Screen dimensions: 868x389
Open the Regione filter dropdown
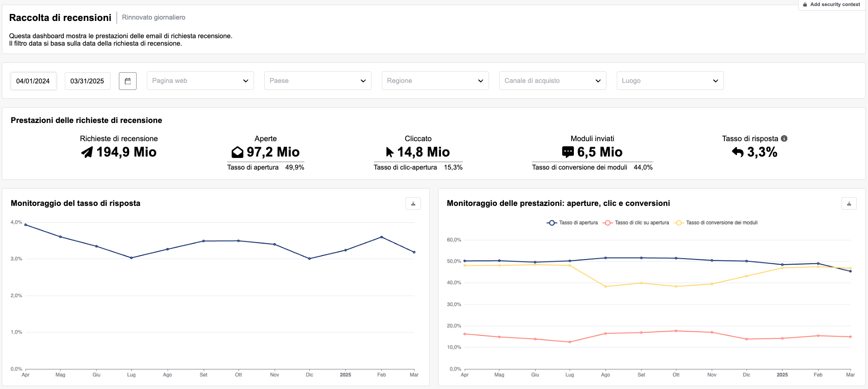[435, 81]
